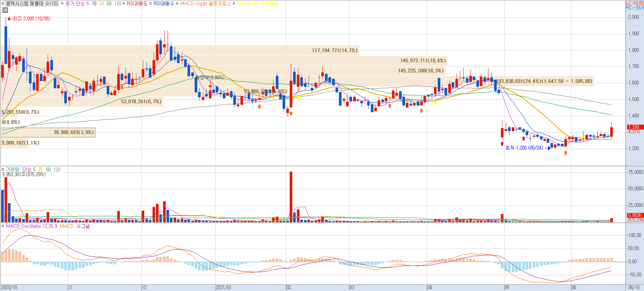The image size is (644, 291).
Task: Click the MACD Oscillator 12,26,9 label
Action: pos(32,226)
